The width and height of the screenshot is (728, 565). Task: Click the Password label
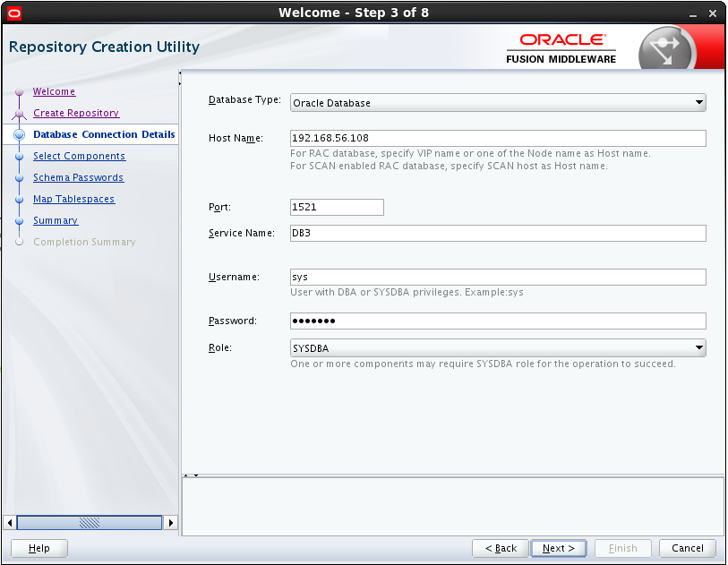[x=233, y=321]
